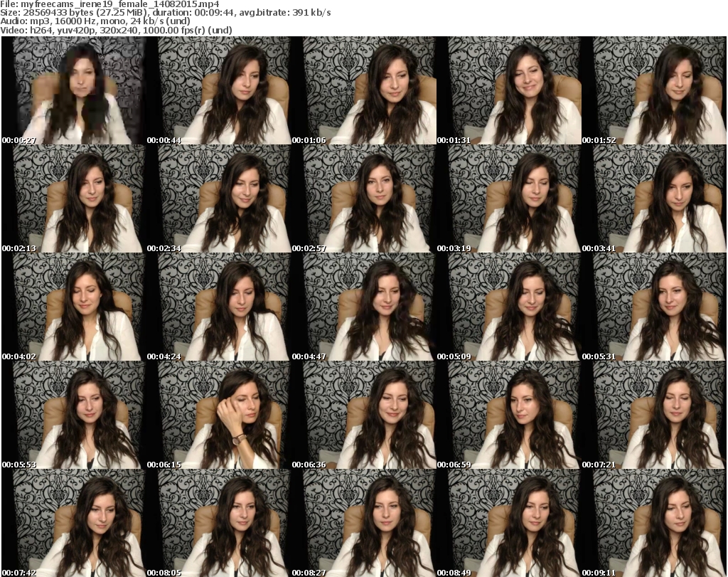The height and width of the screenshot is (577, 728).
Task: Choose the thumbnail stamped 00:01:52
Action: pyautogui.click(x=654, y=90)
